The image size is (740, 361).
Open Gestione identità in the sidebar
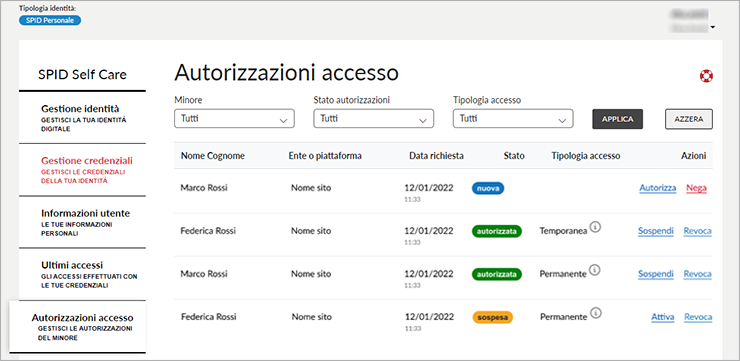coord(82,118)
